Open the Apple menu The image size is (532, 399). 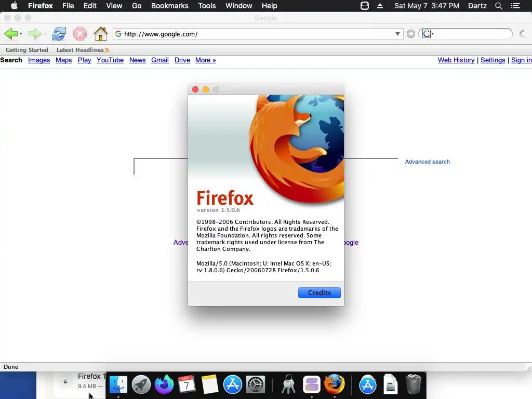14,6
